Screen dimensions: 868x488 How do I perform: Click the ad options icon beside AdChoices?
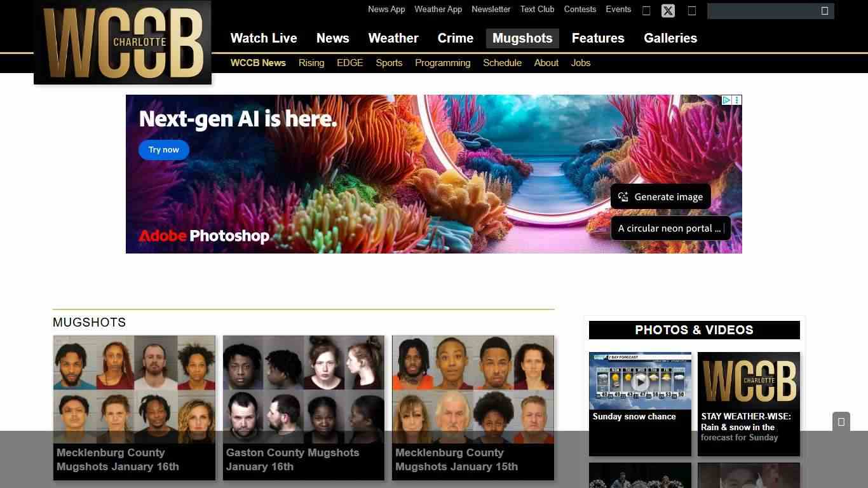[x=737, y=100]
